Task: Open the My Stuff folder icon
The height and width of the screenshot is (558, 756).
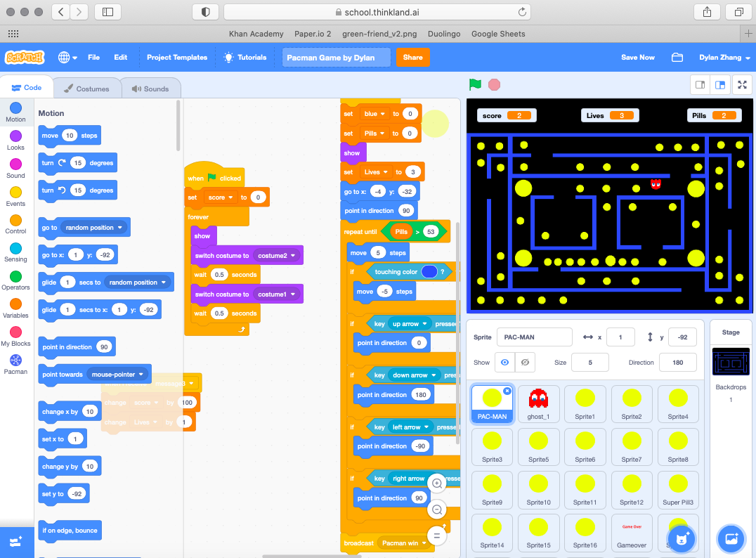Action: [677, 58]
